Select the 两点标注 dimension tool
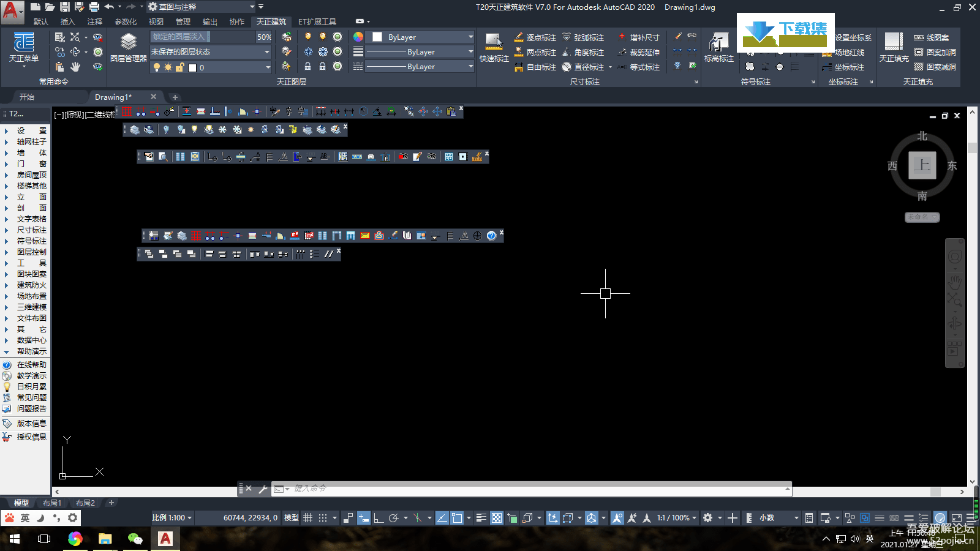Viewport: 980px width, 551px height. point(535,52)
